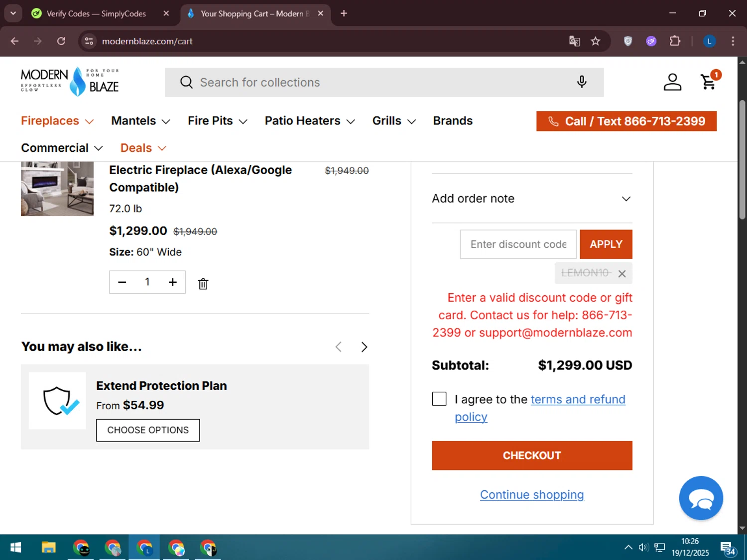747x560 pixels.
Task: Switch to Verify Codes SimplyCodes tab
Action: [x=96, y=13]
